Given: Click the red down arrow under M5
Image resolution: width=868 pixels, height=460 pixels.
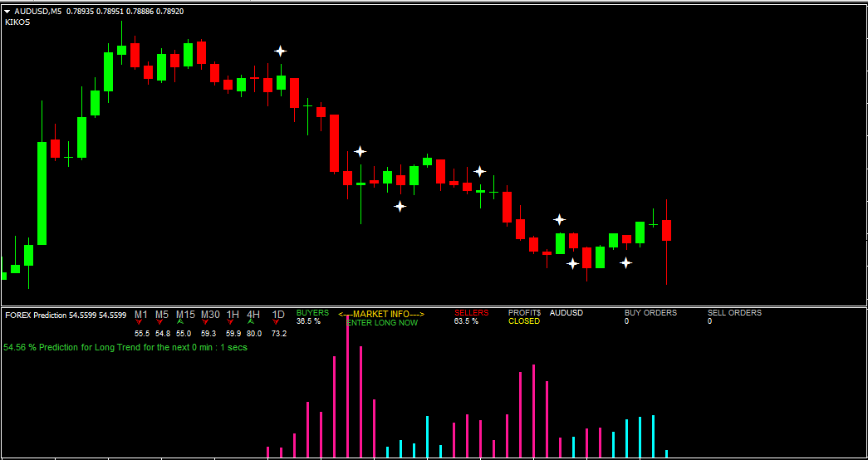Looking at the screenshot, I should point(160,322).
